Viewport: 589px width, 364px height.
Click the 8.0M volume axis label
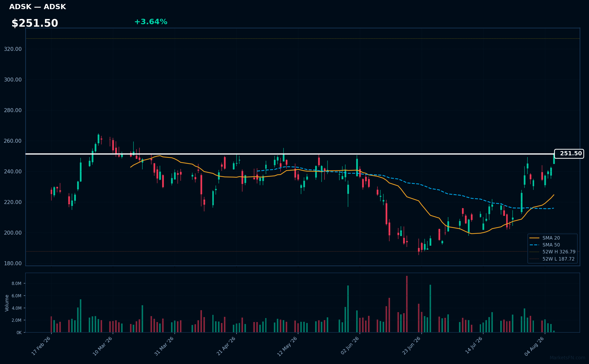(x=17, y=283)
